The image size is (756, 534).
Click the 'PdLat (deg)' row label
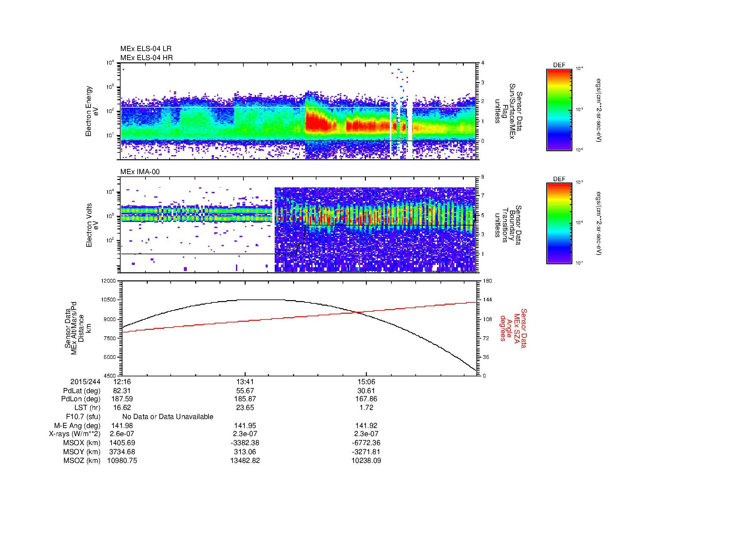82,391
